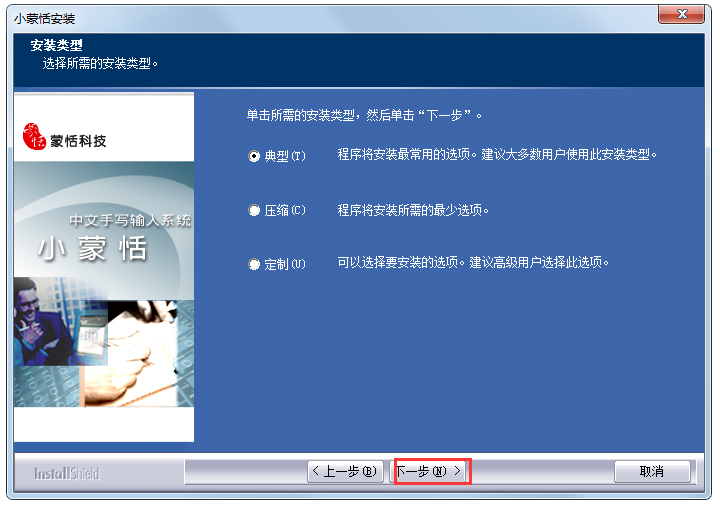This screenshot has width=720, height=505.
Task: Select the 压缩(C) radio button
Action: point(254,210)
